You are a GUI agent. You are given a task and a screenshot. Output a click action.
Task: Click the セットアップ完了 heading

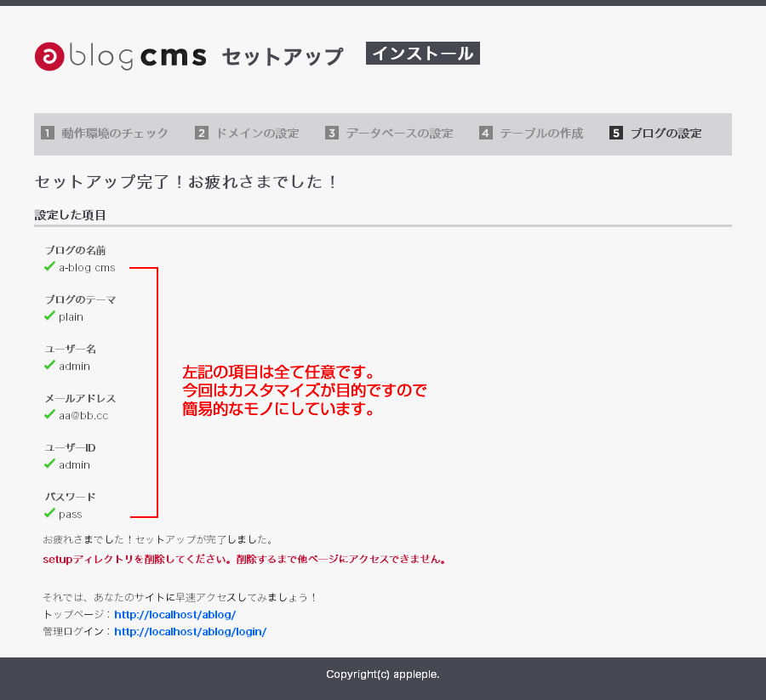pos(186,182)
